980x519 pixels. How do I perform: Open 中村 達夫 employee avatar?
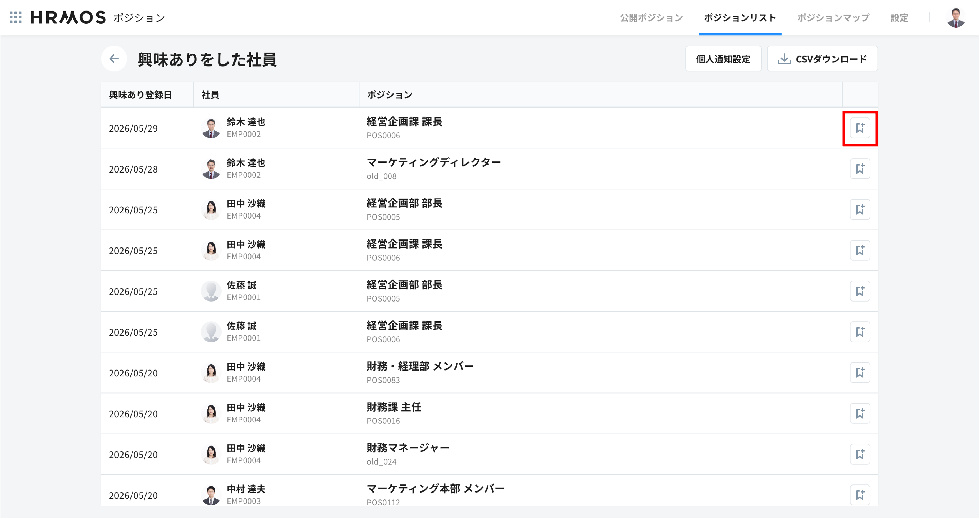pyautogui.click(x=211, y=495)
